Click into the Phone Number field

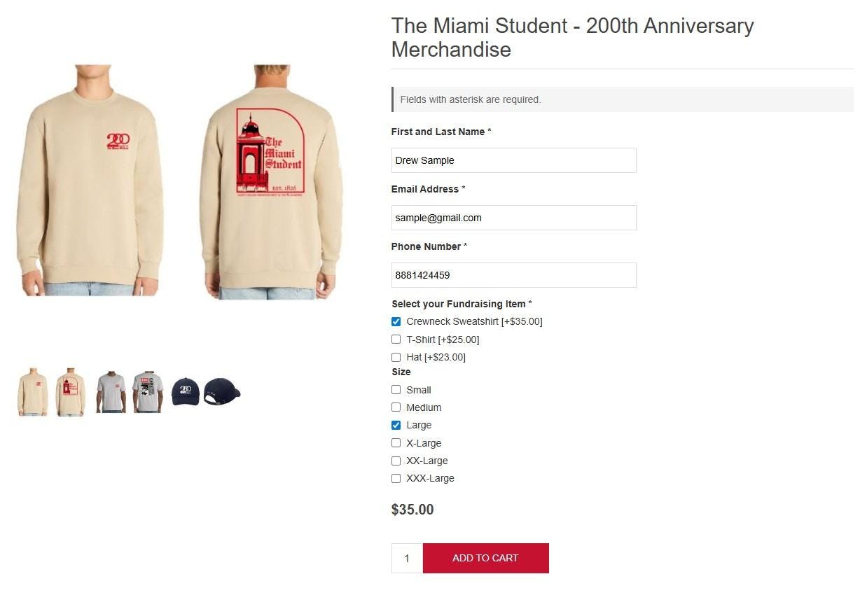513,275
